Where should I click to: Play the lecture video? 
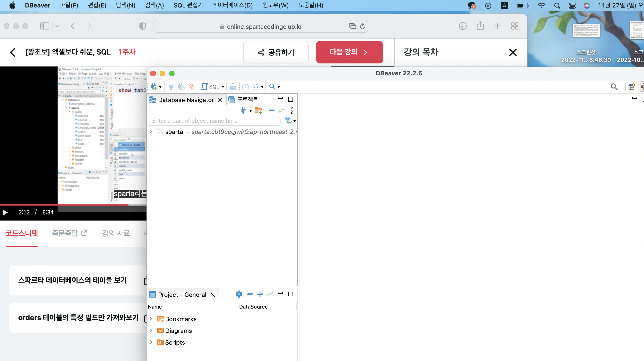click(5, 212)
